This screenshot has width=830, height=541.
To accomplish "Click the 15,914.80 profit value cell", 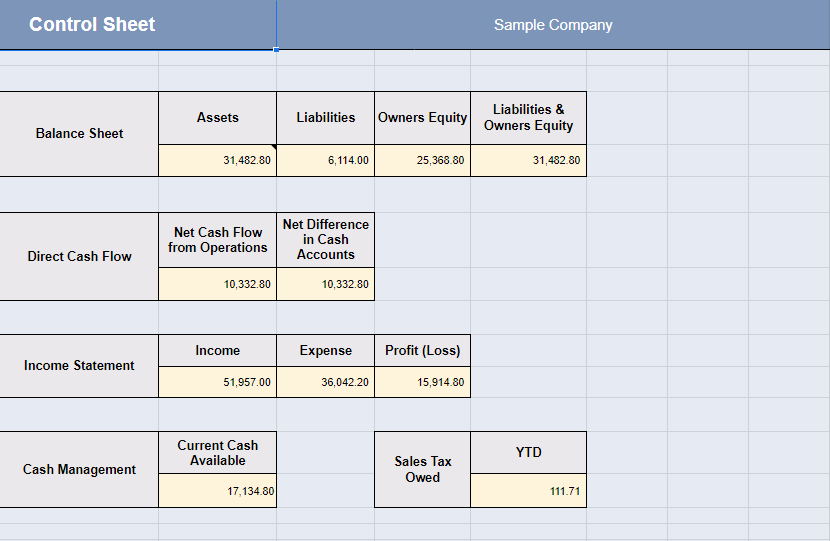I will tap(422, 382).
